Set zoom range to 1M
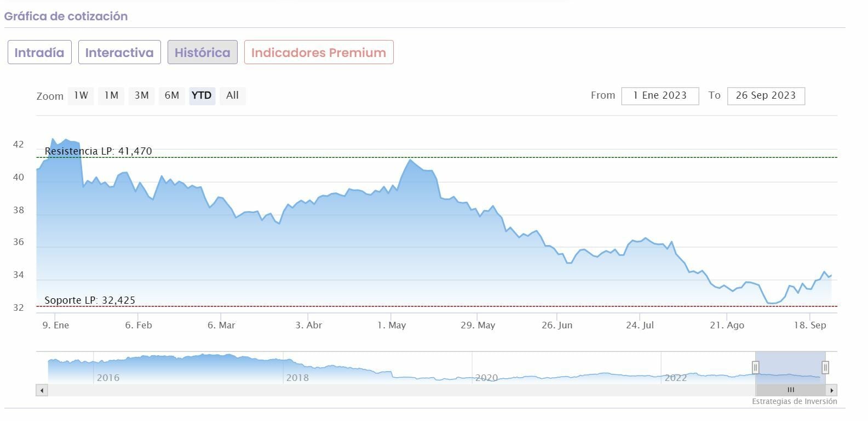Image resolution: width=868 pixels, height=421 pixels. click(111, 95)
